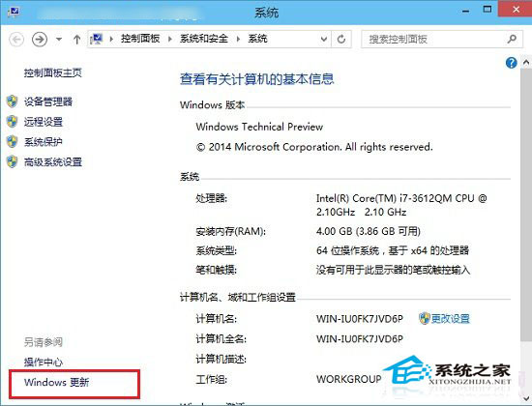Viewport: 532px width, 406px height.
Task: Click 没有可用于此显示器的笔或触控输入 text
Action: click(x=394, y=270)
